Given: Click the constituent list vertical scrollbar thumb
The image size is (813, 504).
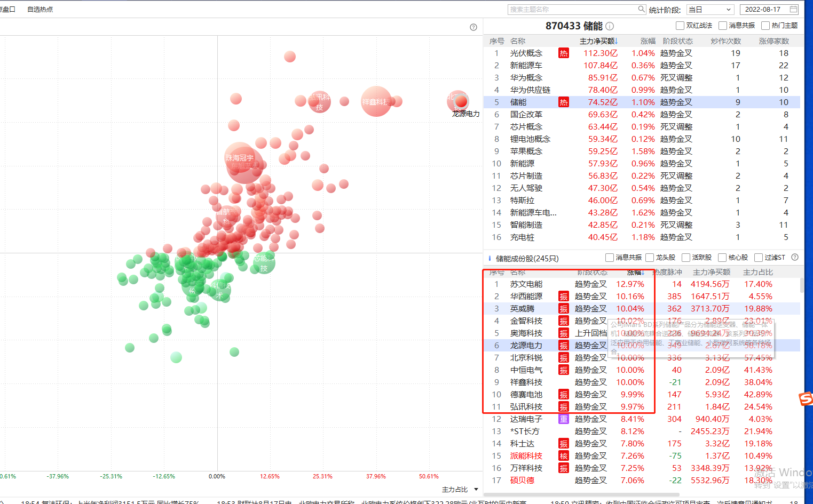Looking at the screenshot, I should (x=802, y=285).
